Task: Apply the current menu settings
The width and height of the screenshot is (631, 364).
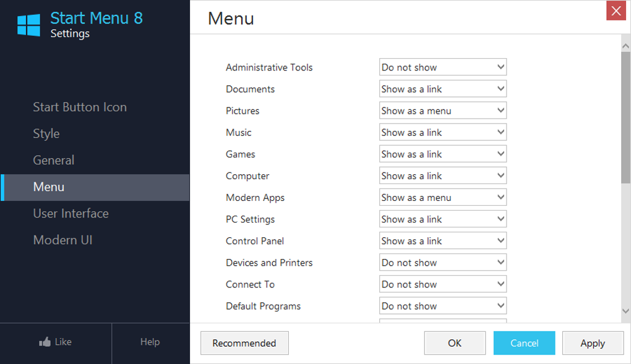Action: [x=593, y=343]
